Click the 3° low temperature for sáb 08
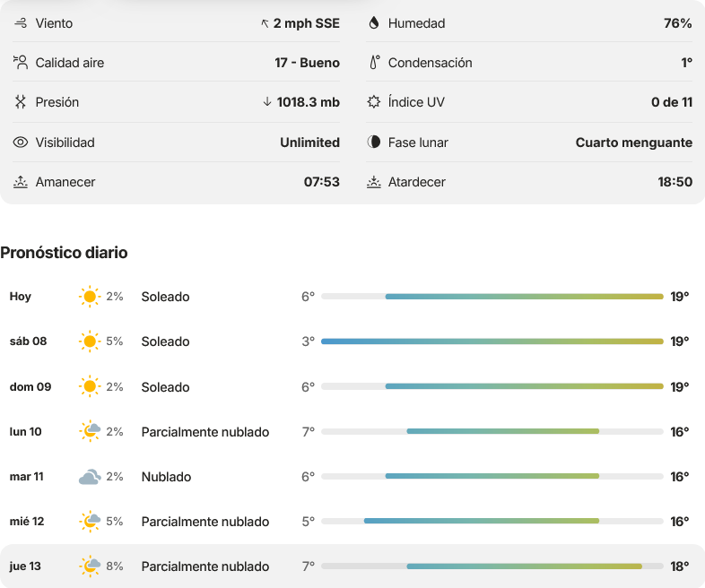This screenshot has width=705, height=588. [308, 342]
